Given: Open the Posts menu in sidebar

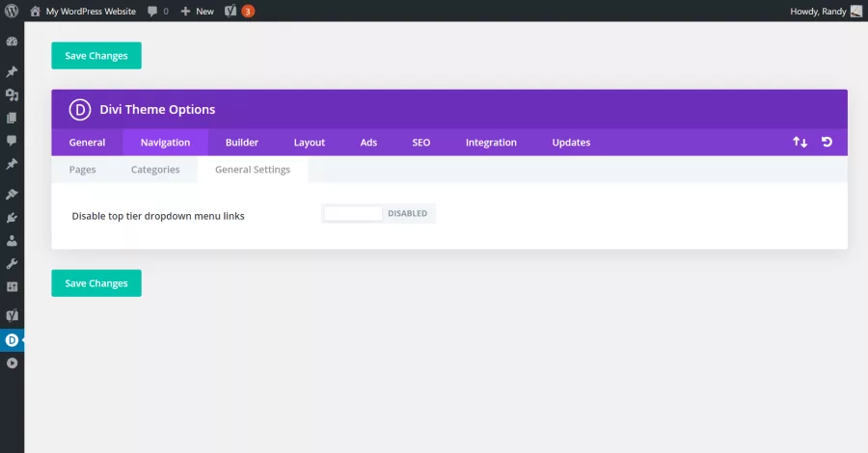Looking at the screenshot, I should [12, 72].
